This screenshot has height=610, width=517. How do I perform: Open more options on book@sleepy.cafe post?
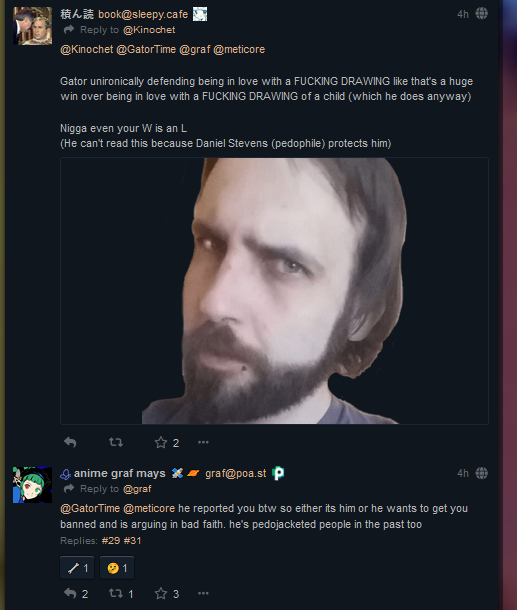point(203,442)
